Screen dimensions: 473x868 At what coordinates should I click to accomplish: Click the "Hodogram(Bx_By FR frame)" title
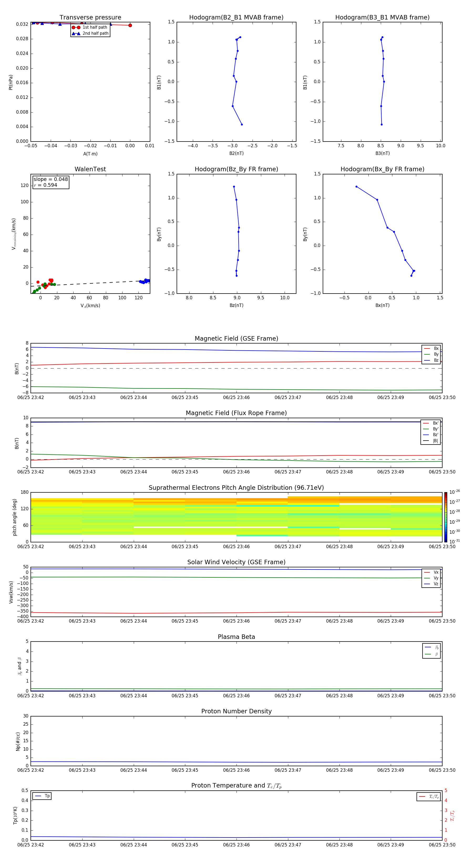coord(382,169)
